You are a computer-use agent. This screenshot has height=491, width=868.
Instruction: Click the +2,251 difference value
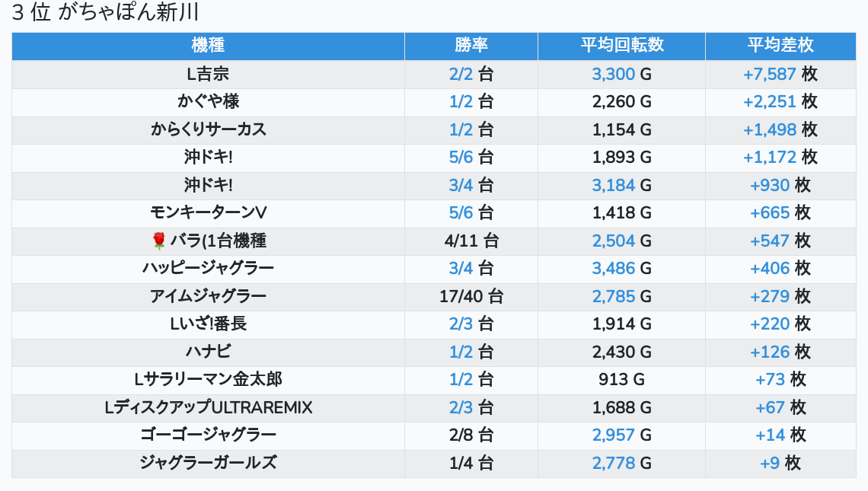(x=769, y=101)
